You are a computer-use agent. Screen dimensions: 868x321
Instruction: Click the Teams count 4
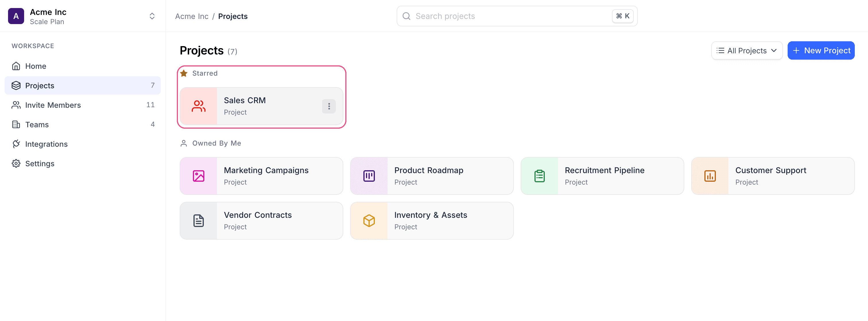coord(153,124)
